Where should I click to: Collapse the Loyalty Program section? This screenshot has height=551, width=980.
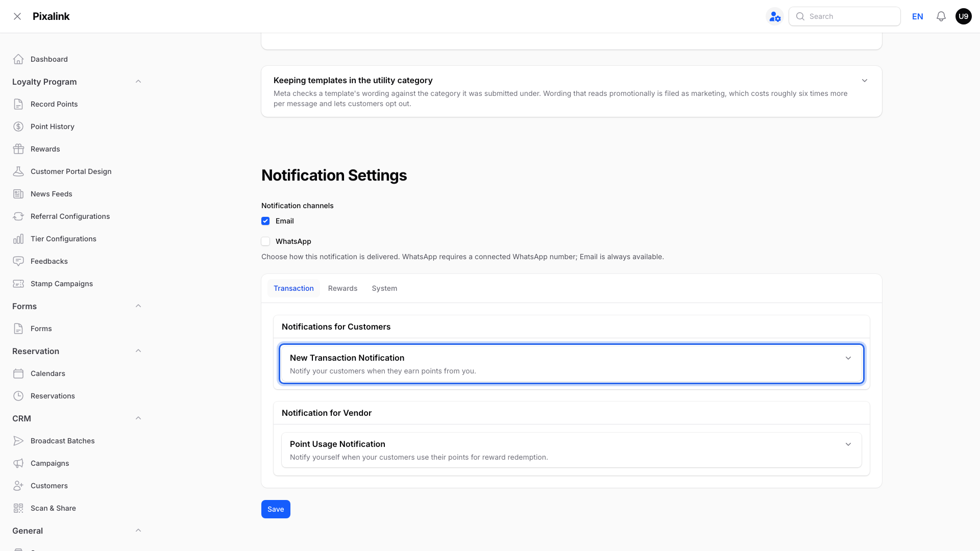coord(138,82)
